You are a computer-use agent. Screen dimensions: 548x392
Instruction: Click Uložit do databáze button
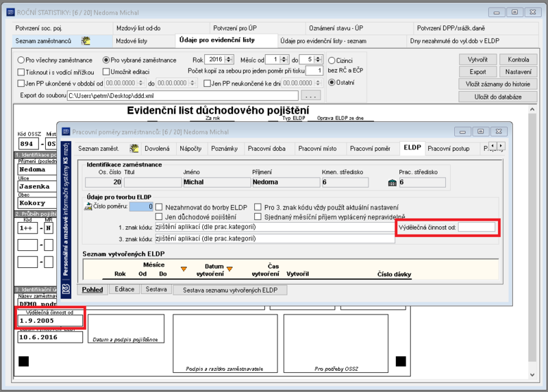[x=498, y=97]
